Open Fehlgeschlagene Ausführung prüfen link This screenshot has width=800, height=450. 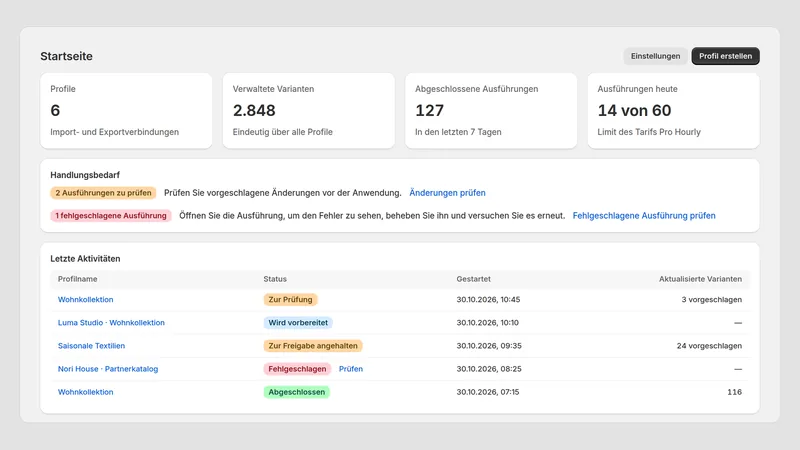click(x=644, y=216)
